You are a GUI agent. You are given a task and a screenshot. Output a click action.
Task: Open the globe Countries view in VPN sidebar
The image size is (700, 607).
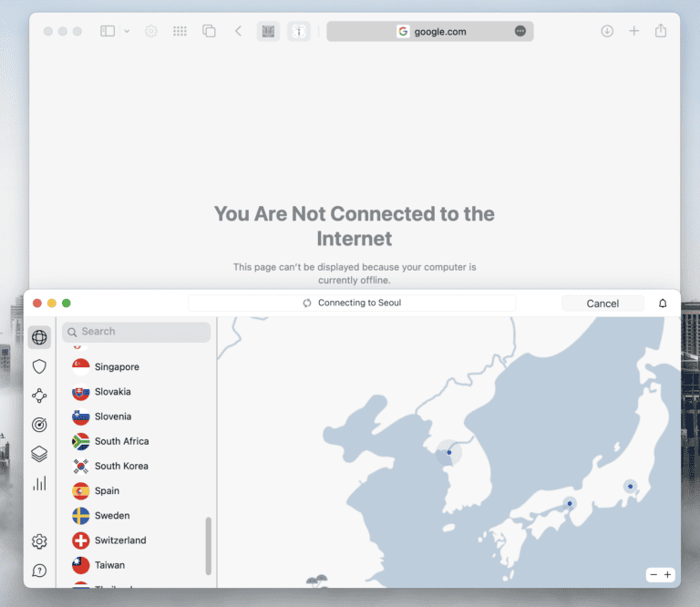coord(39,337)
